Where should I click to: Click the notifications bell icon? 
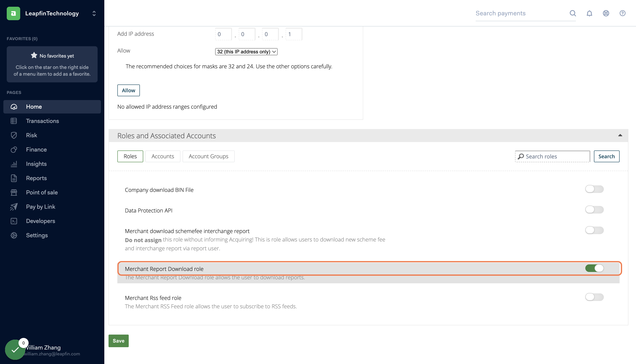click(589, 13)
